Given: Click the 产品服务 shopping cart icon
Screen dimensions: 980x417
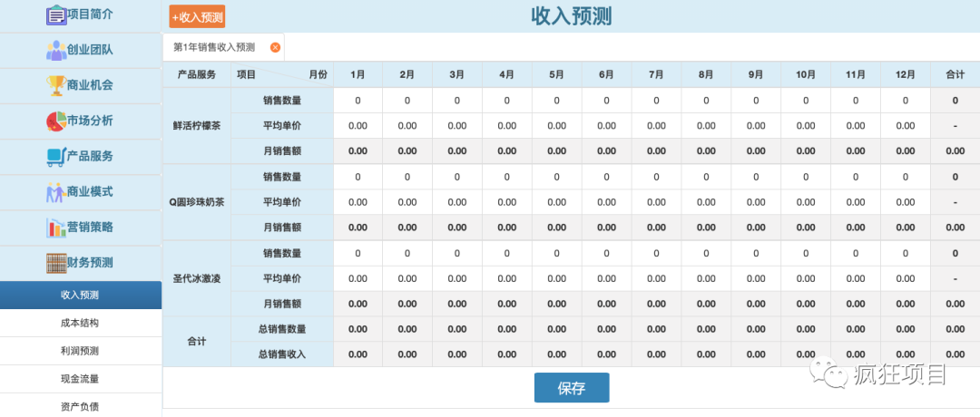Looking at the screenshot, I should [55, 156].
